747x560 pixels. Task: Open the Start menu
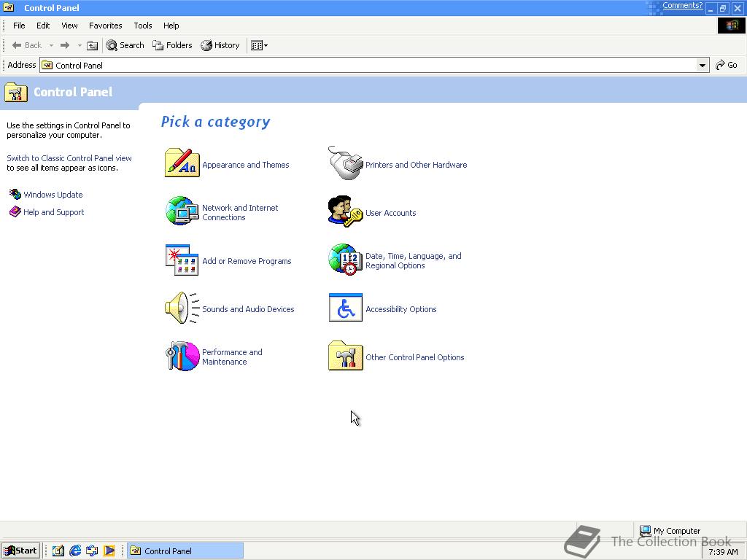(x=20, y=551)
